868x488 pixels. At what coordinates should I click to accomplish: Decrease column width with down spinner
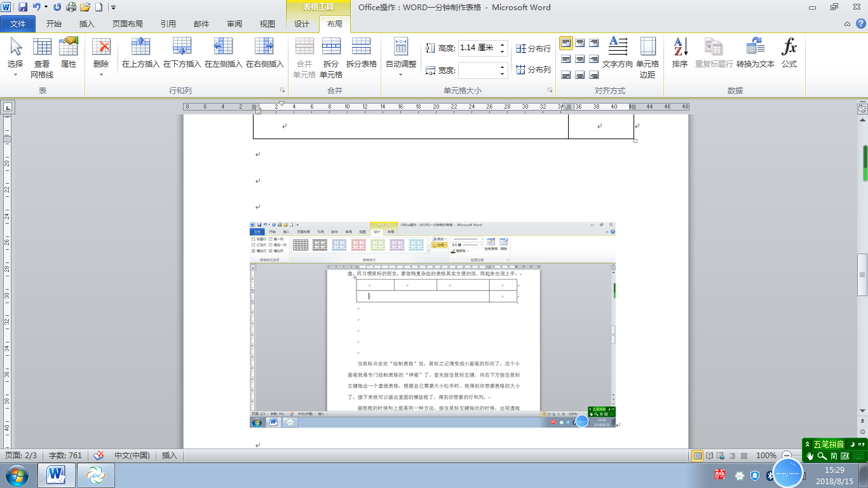(503, 74)
